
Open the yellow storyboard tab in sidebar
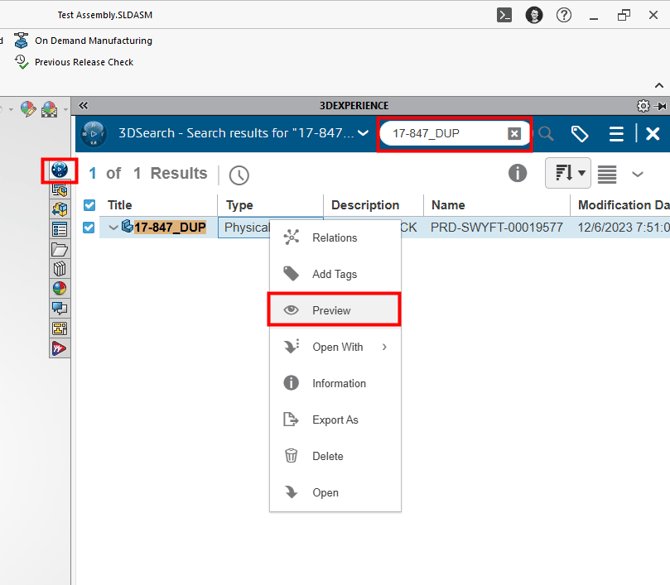[x=59, y=328]
